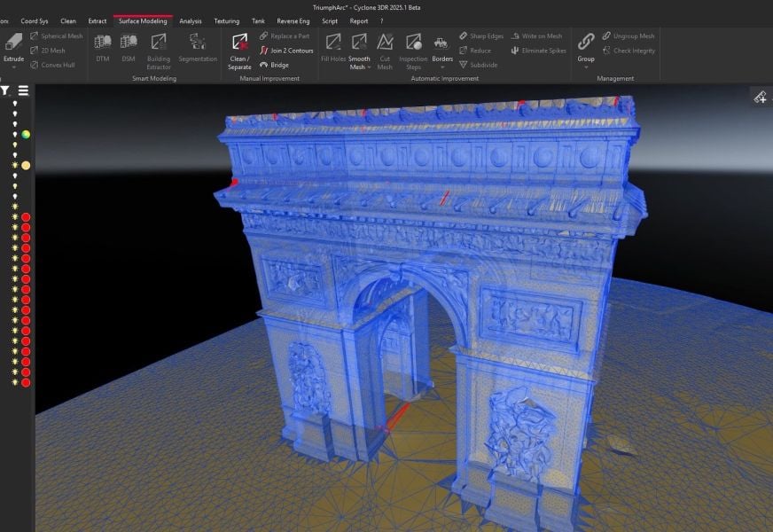This screenshot has height=532, width=773.
Task: Expand the Borders dropdown arrow
Action: (442, 66)
